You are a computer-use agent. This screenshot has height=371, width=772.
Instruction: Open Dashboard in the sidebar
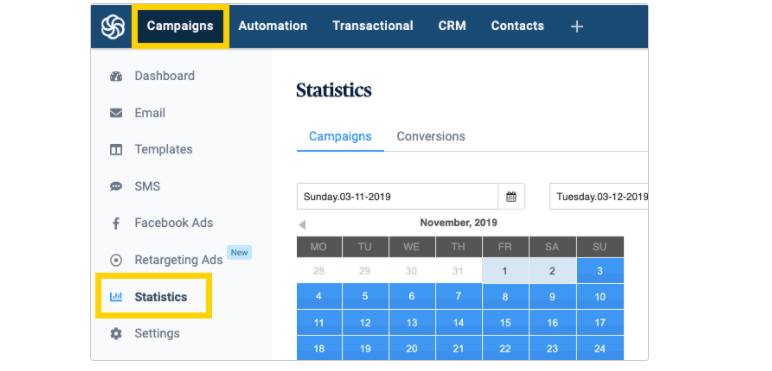click(164, 76)
